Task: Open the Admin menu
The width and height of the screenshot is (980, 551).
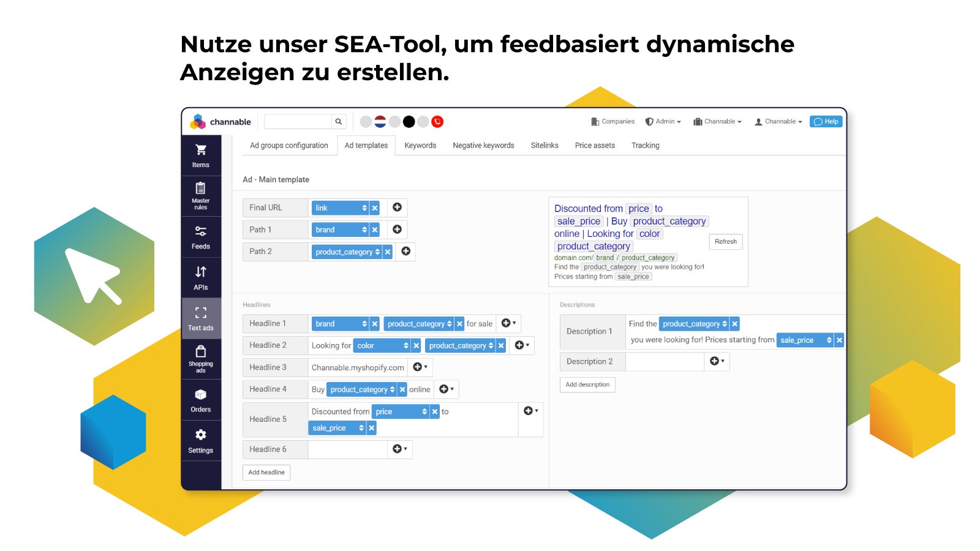Action: click(x=663, y=122)
